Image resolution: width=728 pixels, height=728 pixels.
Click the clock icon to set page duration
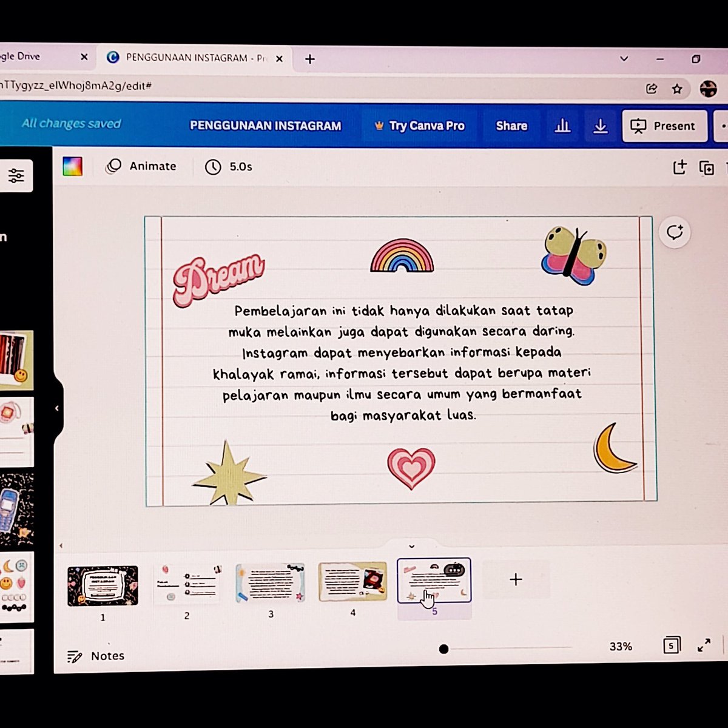click(213, 166)
